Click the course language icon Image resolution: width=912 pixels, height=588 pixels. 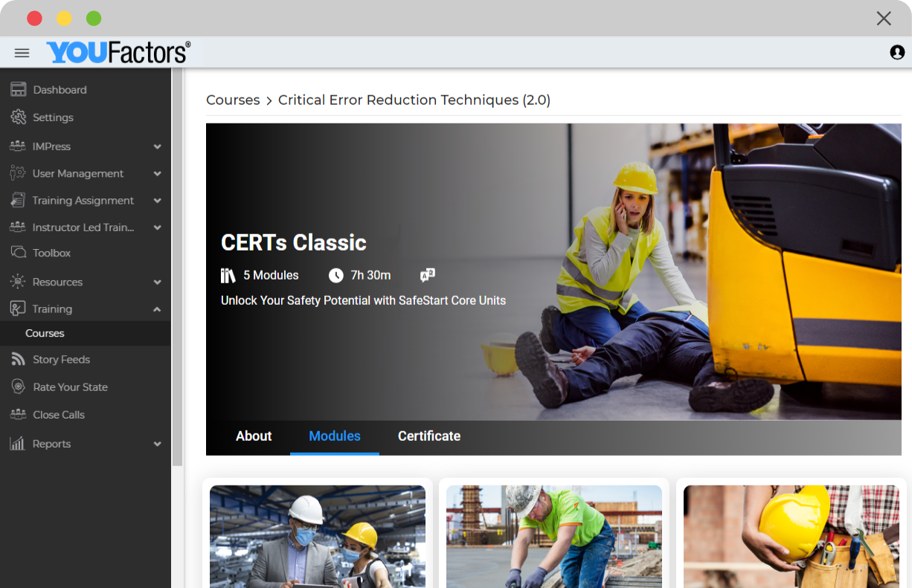pyautogui.click(x=428, y=275)
